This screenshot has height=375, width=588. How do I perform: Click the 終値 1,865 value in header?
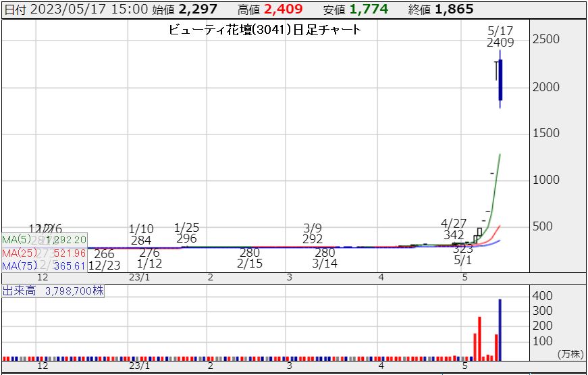(452, 9)
